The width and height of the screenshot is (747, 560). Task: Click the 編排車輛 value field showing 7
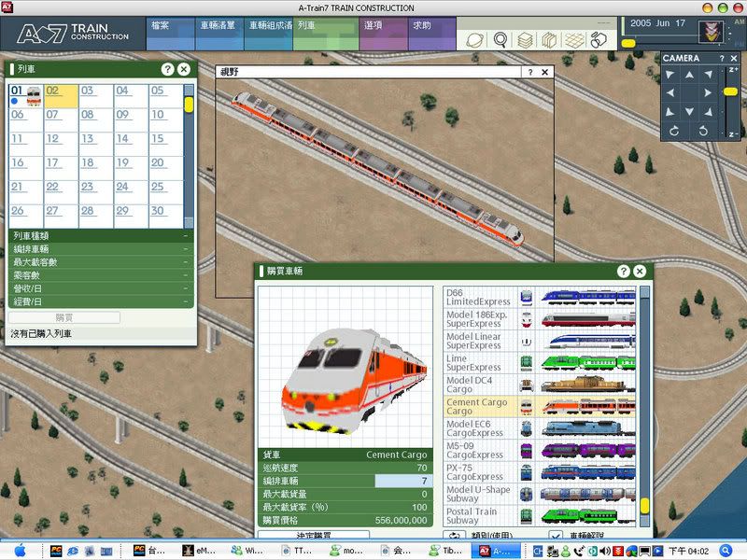403,481
